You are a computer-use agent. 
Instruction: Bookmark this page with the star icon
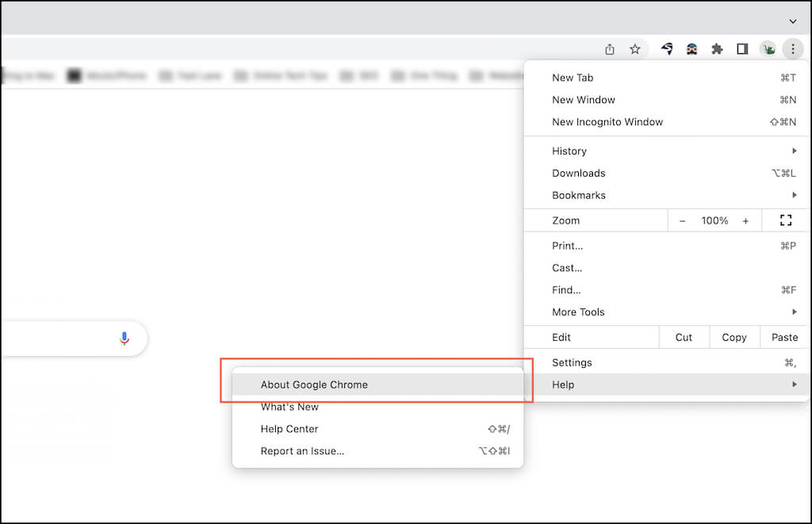635,49
